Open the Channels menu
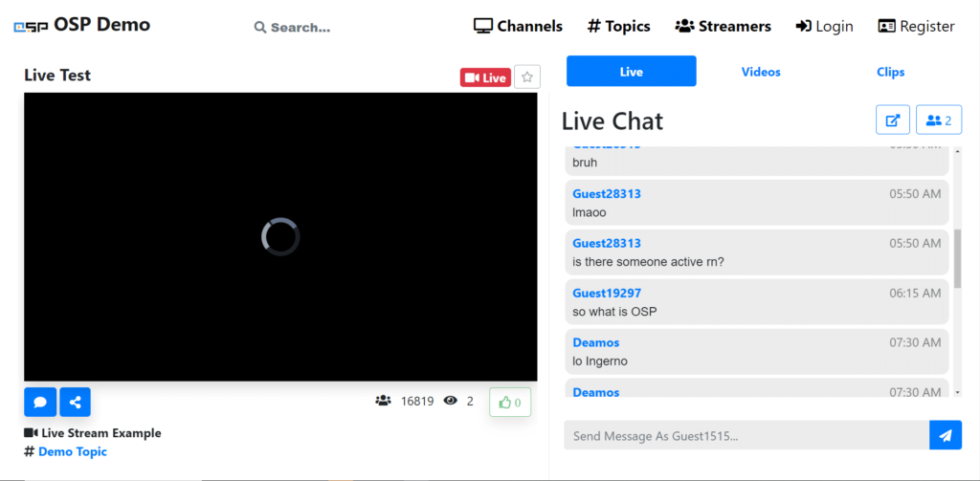Screen dimensions: 980x481 tap(518, 26)
